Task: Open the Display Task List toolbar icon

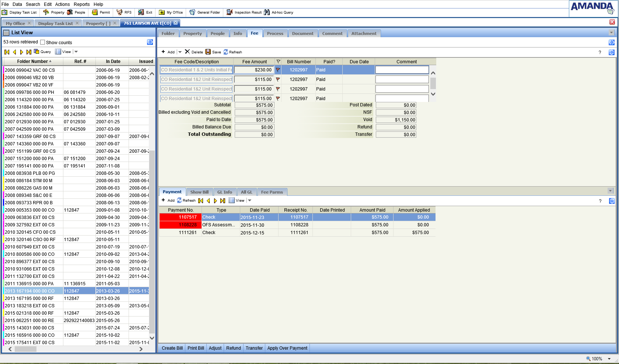Action: 5,13
